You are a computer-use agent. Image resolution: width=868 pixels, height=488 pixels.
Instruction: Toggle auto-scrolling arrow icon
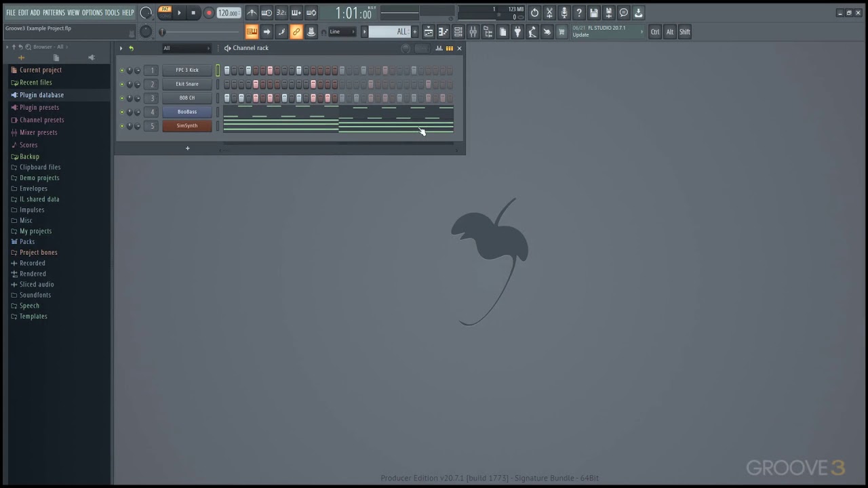[x=267, y=32]
